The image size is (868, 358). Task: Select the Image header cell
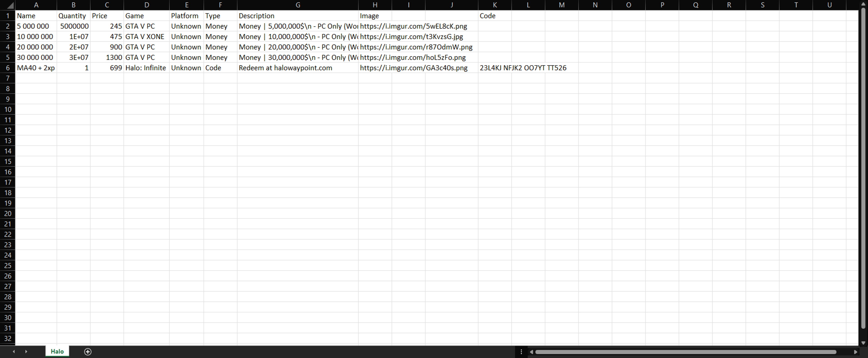(375, 16)
